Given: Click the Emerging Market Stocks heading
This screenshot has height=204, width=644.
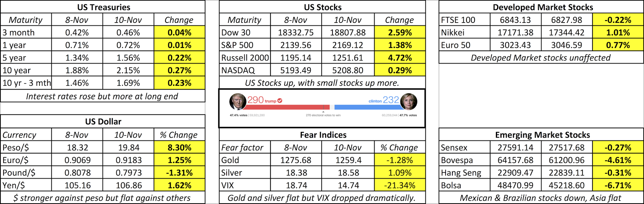Looking at the screenshot, I should pyautogui.click(x=542, y=135).
